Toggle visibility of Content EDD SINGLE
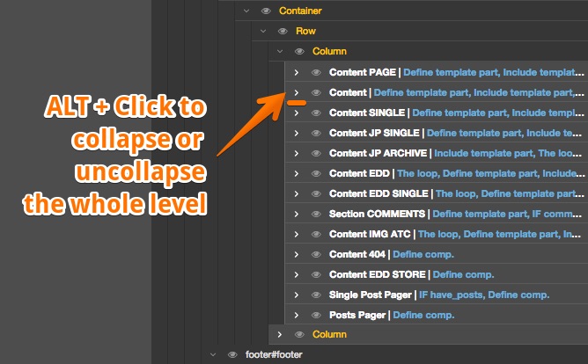 tap(316, 193)
